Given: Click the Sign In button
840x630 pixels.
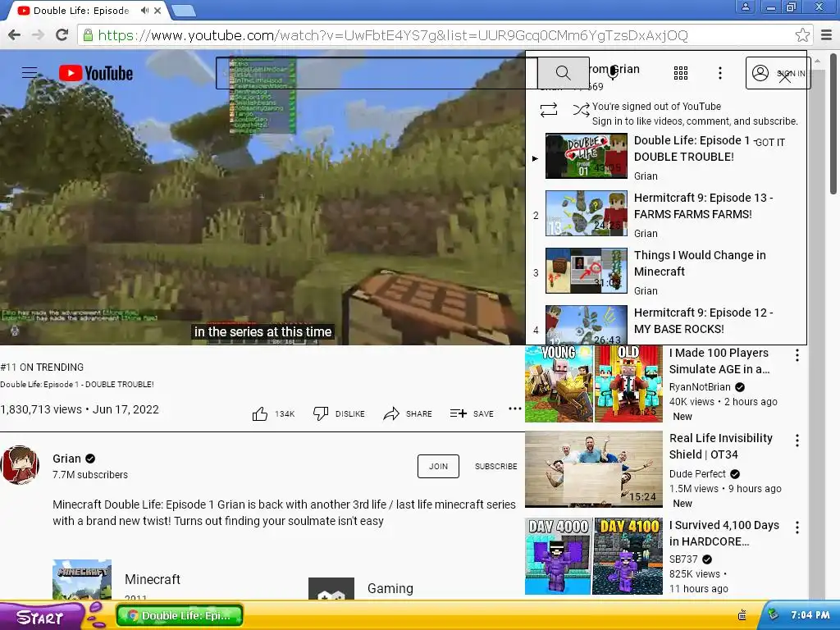Looking at the screenshot, I should pyautogui.click(x=778, y=73).
